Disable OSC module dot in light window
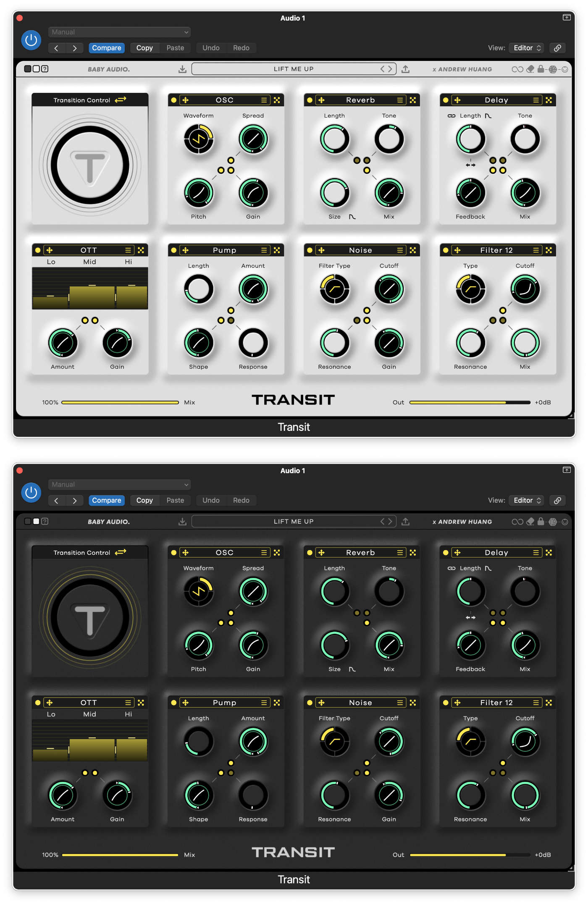The image size is (588, 905). (x=173, y=100)
